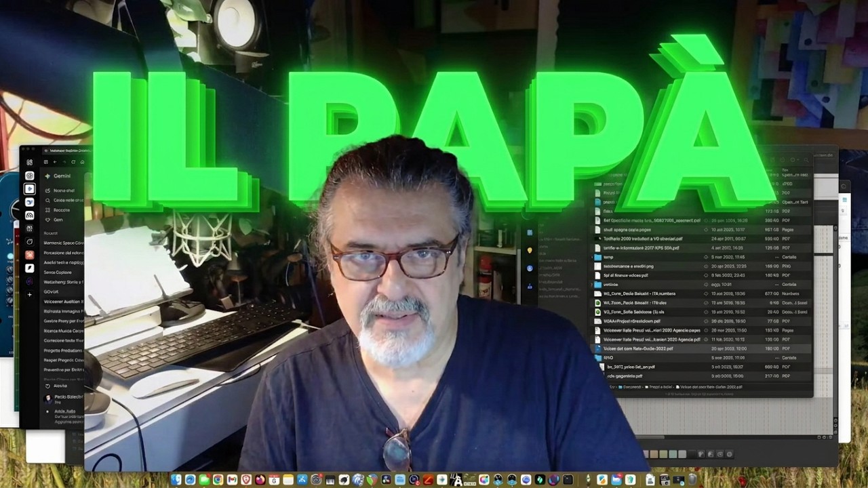This screenshot has height=488, width=868.
Task: Click the reload icon in browser toolbar
Action: point(73,162)
